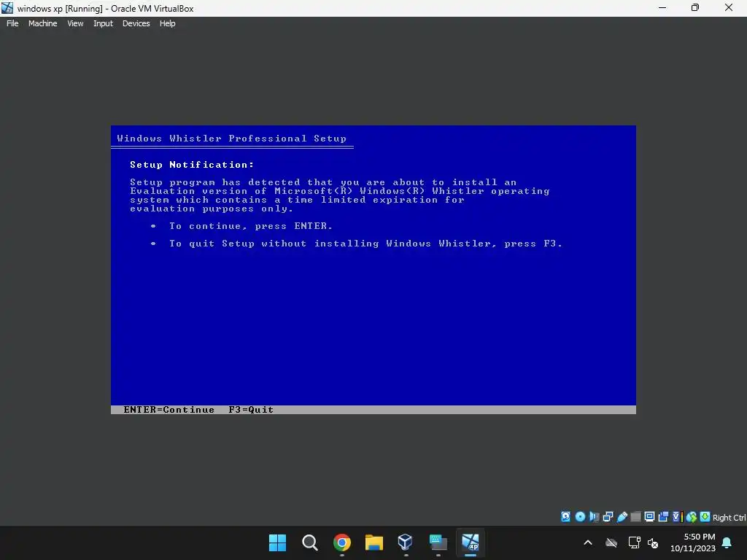Click the keyboard capture green arrow icon
747x560 pixels.
(x=705, y=517)
